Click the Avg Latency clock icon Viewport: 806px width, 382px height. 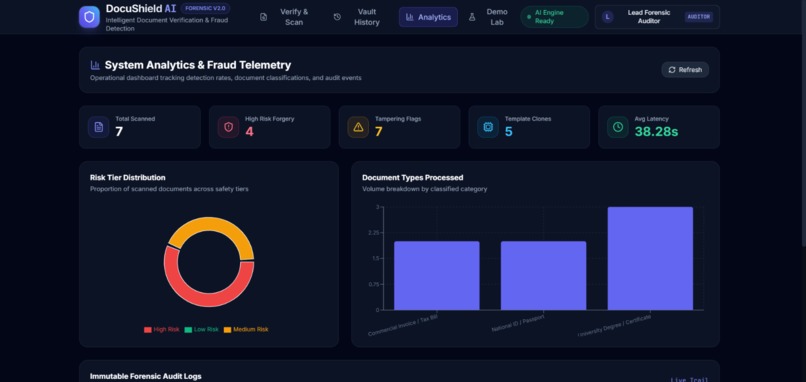coord(618,127)
